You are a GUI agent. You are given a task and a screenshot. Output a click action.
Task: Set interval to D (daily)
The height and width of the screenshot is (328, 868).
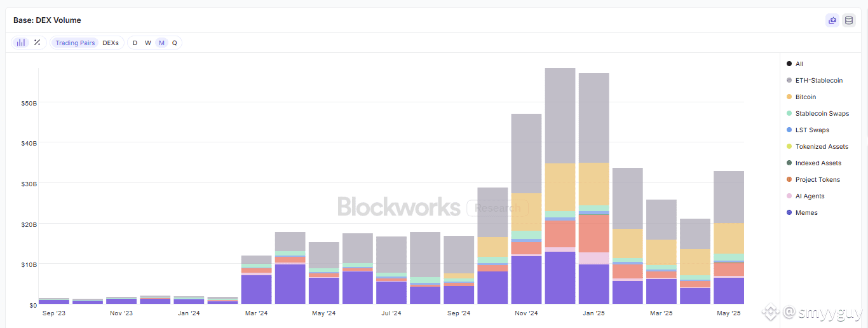(x=135, y=43)
